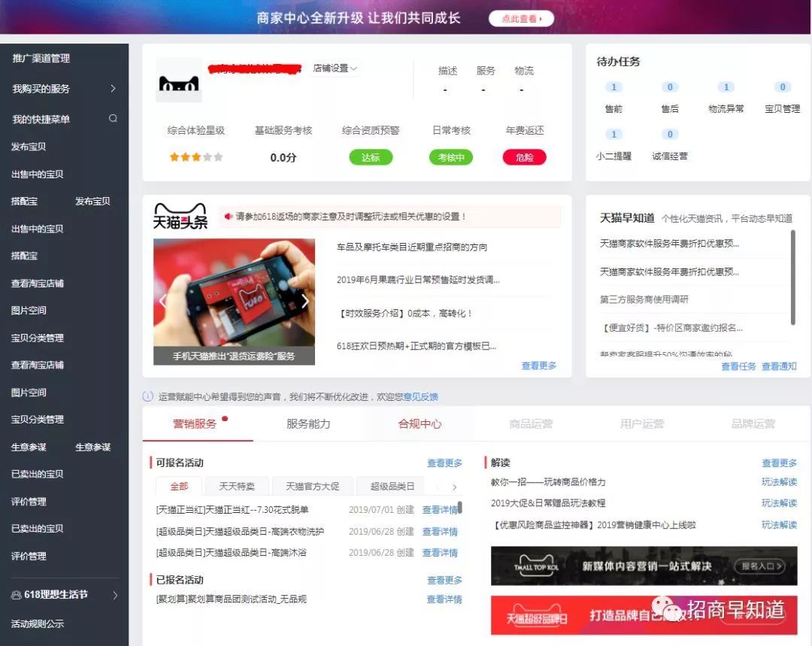Click the star rating under 综合体验星级
The width and height of the screenshot is (812, 646).
tap(194, 157)
